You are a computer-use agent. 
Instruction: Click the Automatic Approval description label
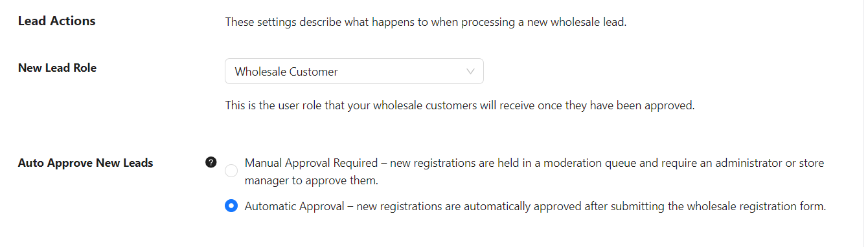[x=536, y=207]
